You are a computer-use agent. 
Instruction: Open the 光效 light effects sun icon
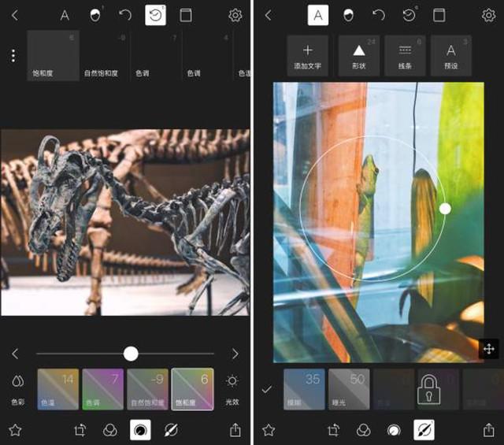(232, 389)
